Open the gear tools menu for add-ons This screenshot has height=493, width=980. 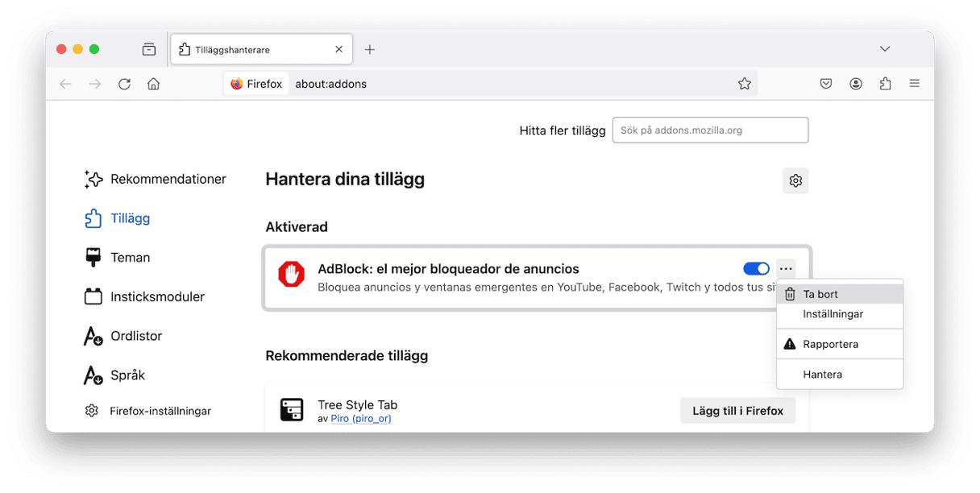pos(795,180)
